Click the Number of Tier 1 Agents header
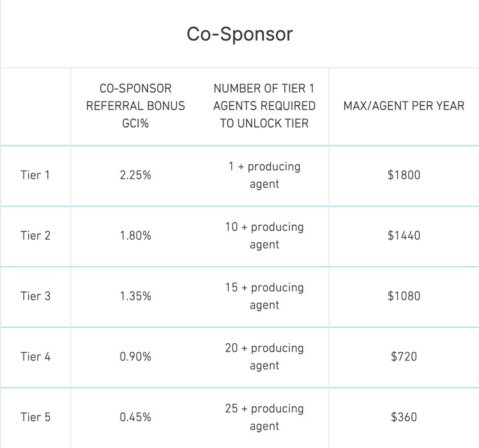This screenshot has width=479, height=448. [264, 105]
